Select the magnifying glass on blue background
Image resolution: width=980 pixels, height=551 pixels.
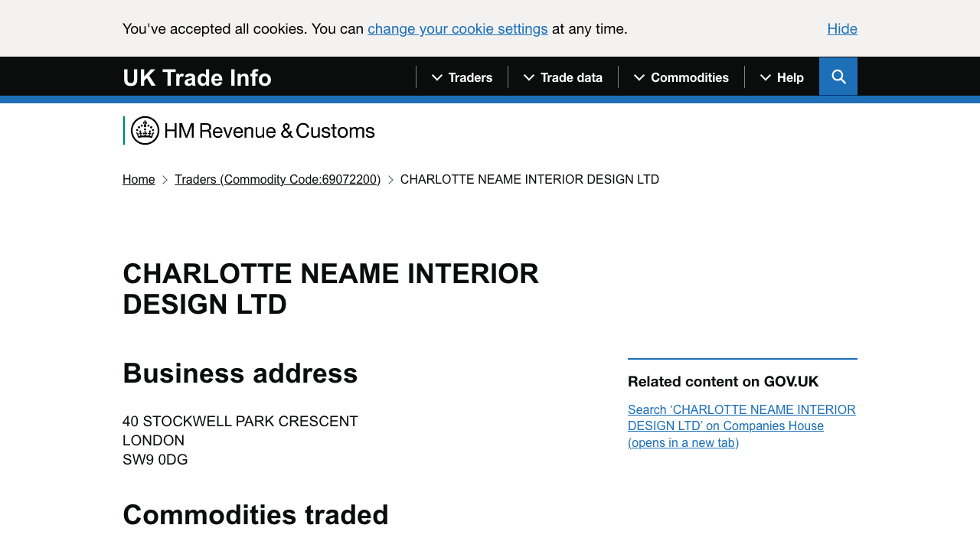pyautogui.click(x=838, y=77)
